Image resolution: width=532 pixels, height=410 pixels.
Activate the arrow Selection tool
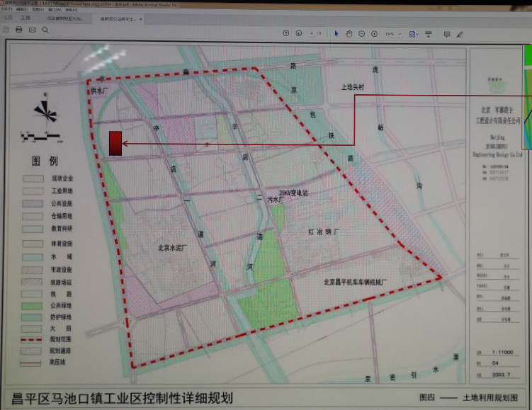pyautogui.click(x=336, y=33)
